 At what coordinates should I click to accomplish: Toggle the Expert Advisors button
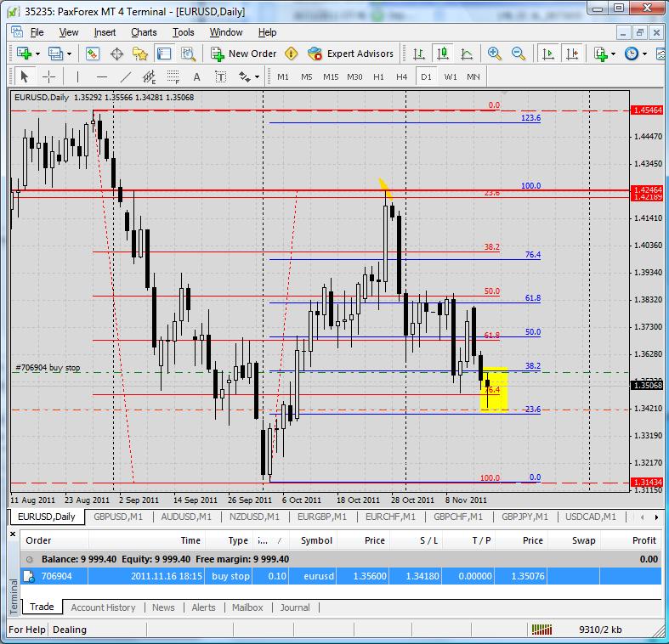[x=351, y=54]
